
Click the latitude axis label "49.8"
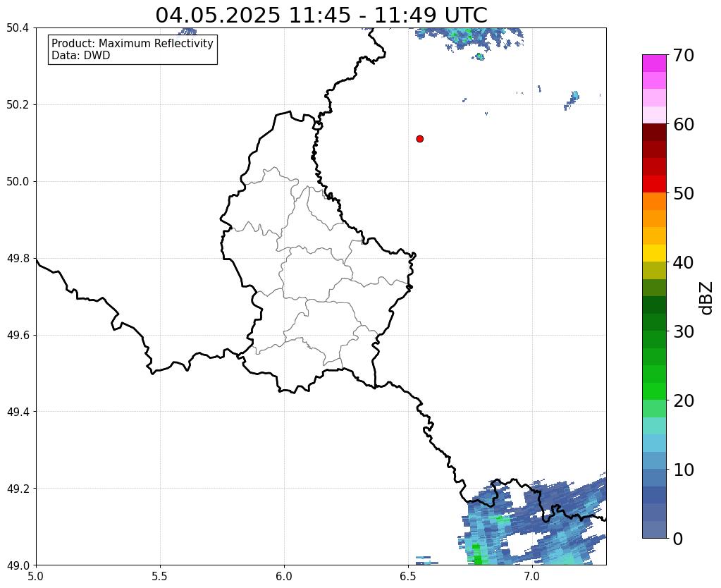coord(18,259)
